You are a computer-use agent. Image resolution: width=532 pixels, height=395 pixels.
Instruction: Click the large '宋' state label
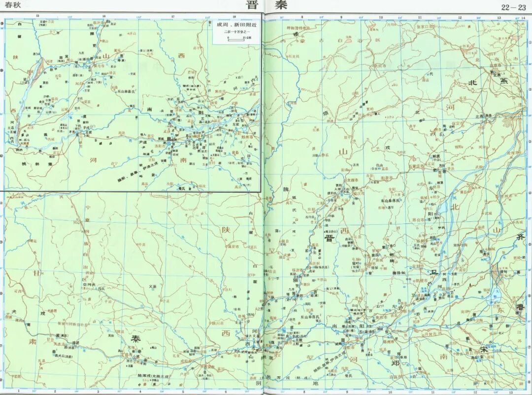click(484, 349)
